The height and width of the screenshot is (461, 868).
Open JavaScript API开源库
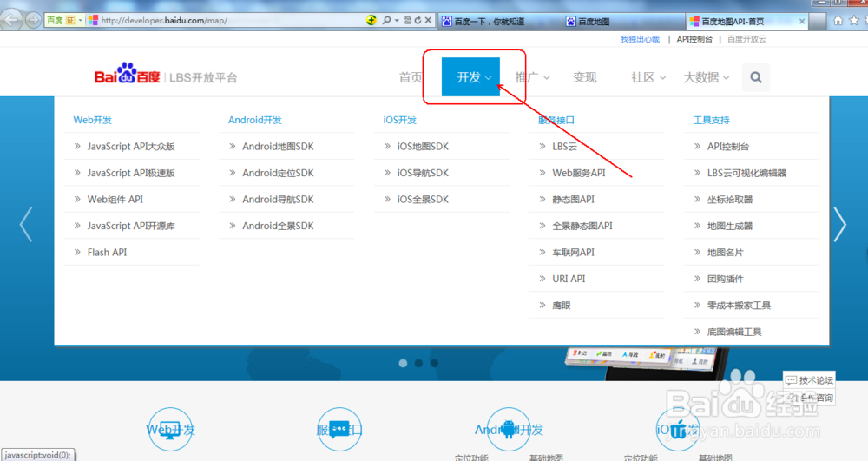click(x=131, y=226)
